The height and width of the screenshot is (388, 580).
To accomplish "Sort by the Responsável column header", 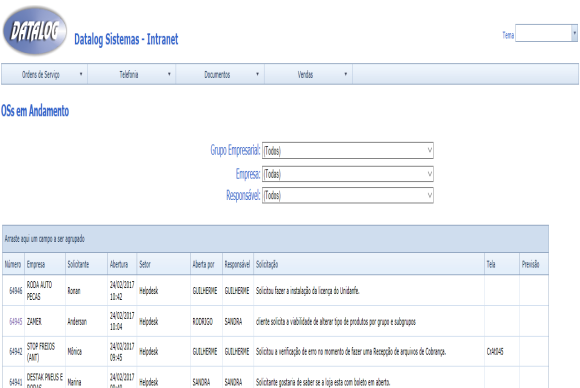I will coord(237,264).
